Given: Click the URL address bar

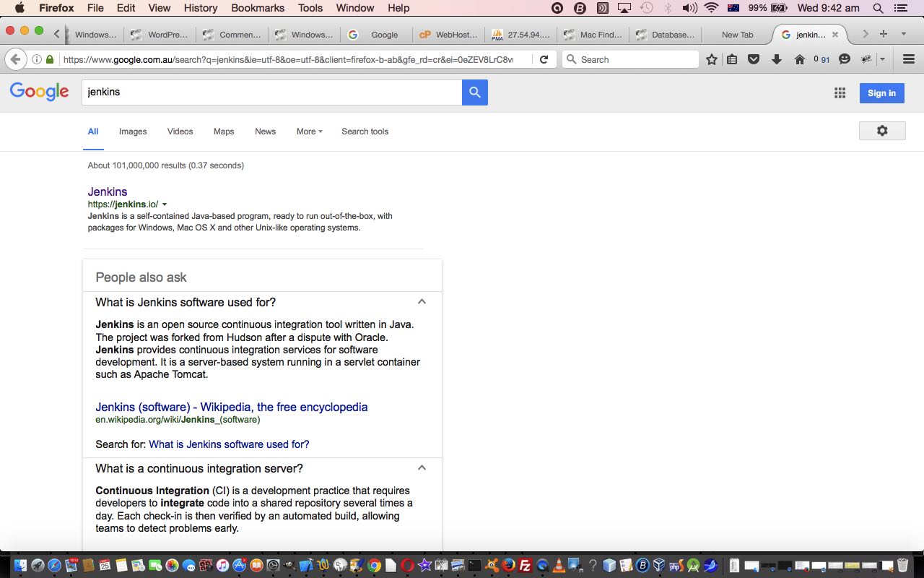Looking at the screenshot, I should pos(289,59).
